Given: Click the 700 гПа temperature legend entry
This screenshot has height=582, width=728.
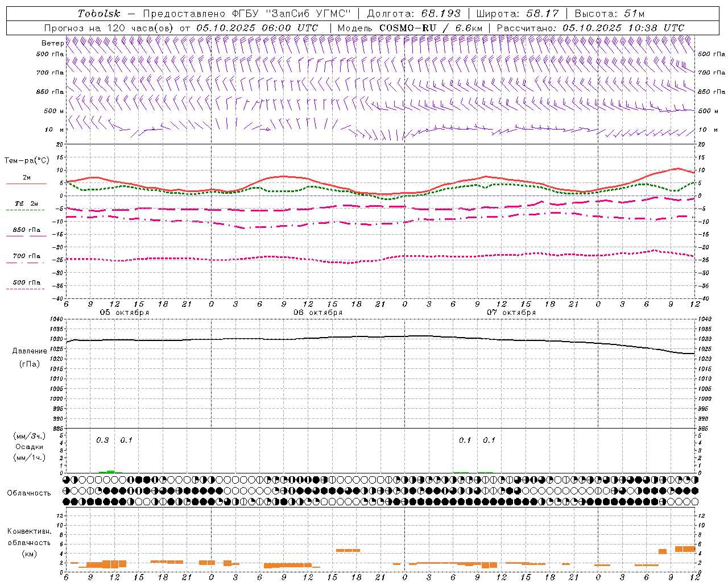Looking at the screenshot, I should point(26,257).
